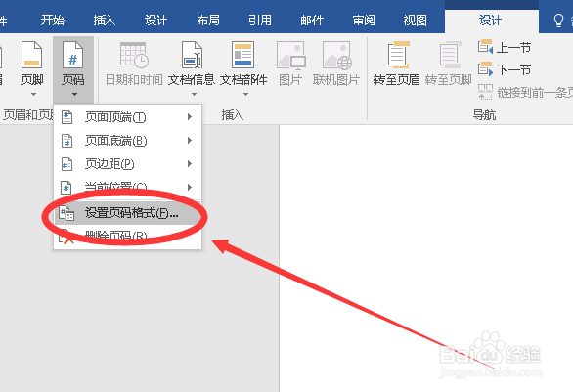
Task: Choose 删除页码(R) menu item
Action: click(127, 236)
